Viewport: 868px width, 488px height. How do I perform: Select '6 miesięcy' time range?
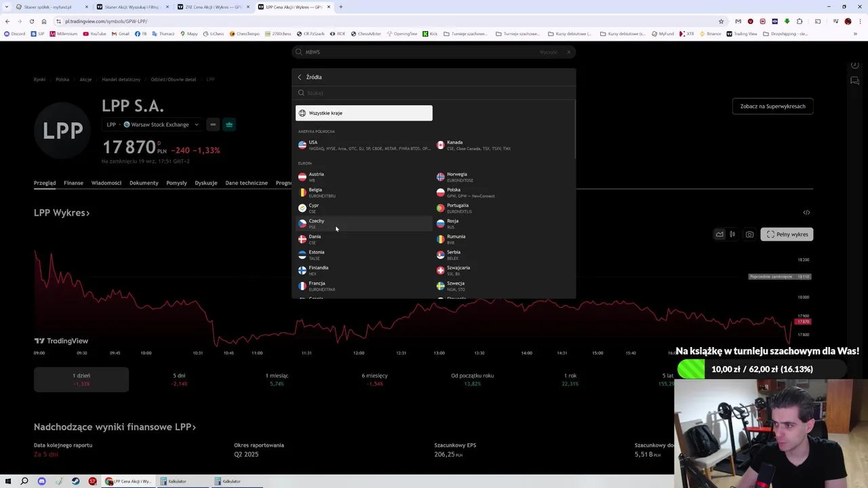point(374,380)
